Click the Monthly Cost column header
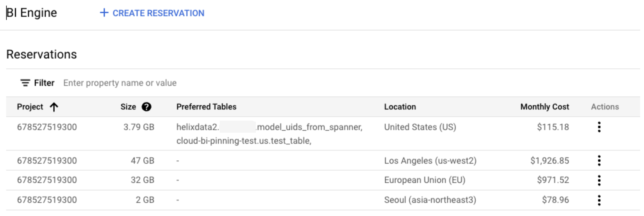 coord(544,107)
